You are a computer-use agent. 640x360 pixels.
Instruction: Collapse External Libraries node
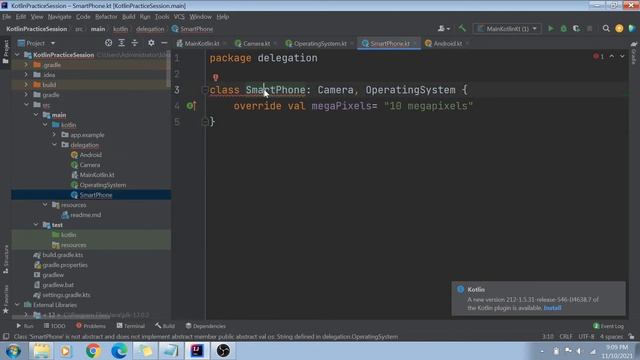17,305
